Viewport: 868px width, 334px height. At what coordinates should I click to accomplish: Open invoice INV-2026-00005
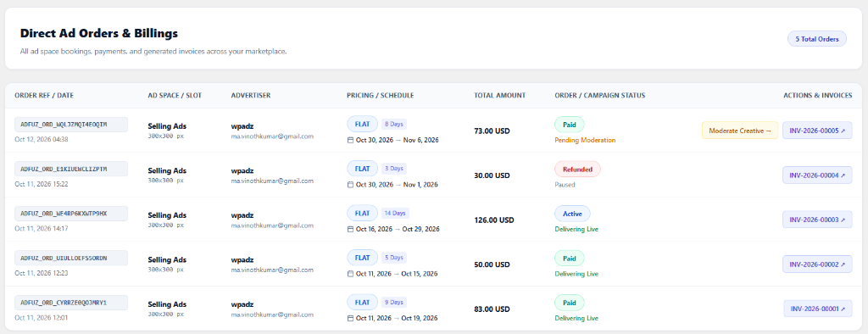coord(817,131)
